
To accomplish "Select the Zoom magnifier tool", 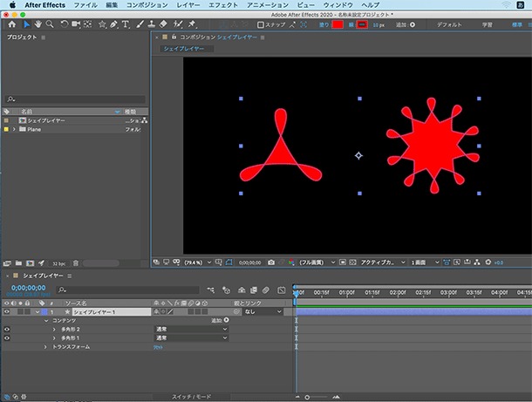I will 50,24.
